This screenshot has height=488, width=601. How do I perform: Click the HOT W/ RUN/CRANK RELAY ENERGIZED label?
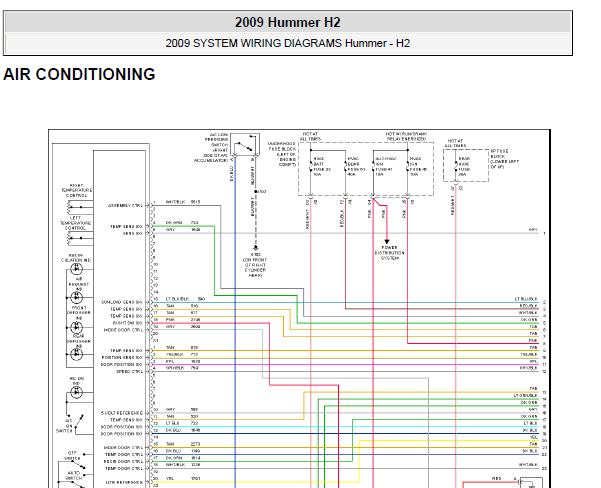[406, 136]
